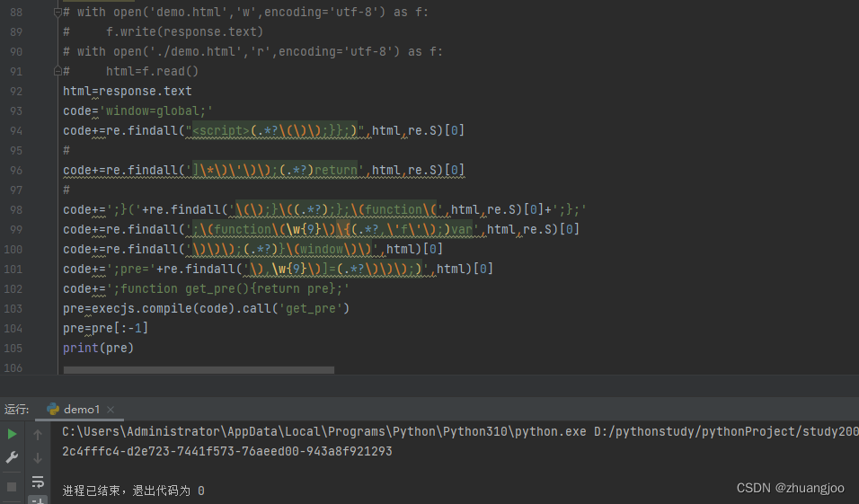Open run configuration wrench icon
Screen dimensions: 859x504
(12, 457)
